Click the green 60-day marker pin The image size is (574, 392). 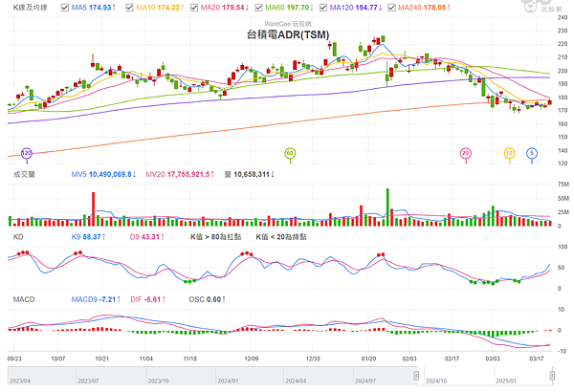click(x=290, y=154)
